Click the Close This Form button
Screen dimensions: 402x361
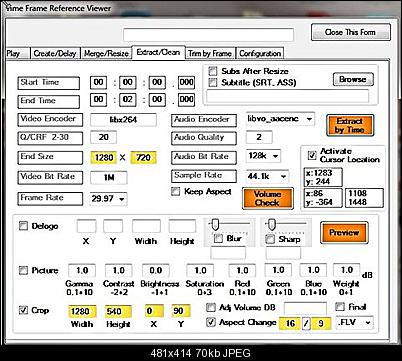click(x=351, y=32)
